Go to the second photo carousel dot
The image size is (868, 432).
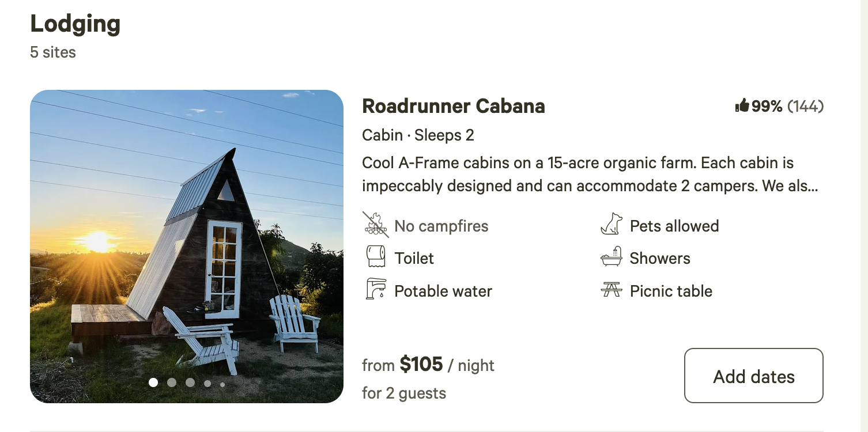pyautogui.click(x=172, y=382)
